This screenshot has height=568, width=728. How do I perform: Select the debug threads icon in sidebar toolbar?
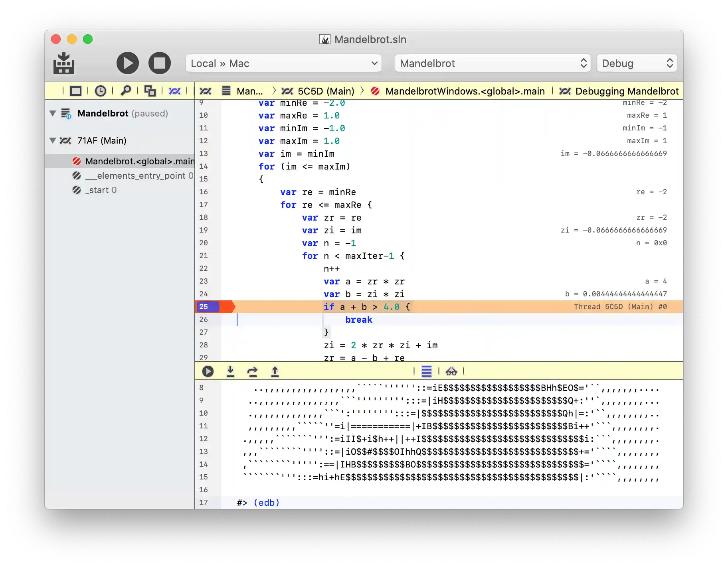pos(174,91)
